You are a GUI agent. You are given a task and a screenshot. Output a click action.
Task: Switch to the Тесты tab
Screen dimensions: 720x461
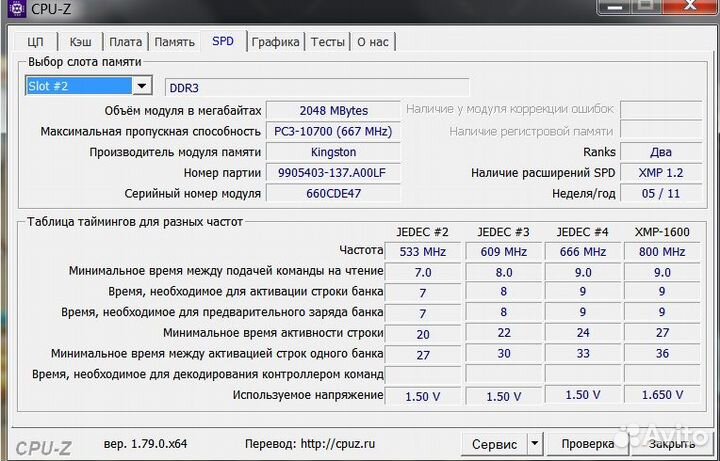point(327,42)
